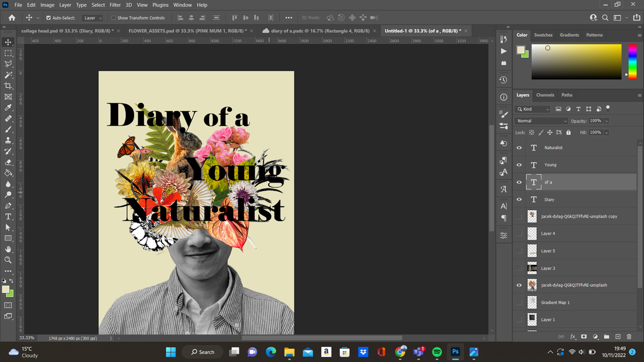This screenshot has width=644, height=362.
Task: Delete the selected layer
Action: point(629,336)
